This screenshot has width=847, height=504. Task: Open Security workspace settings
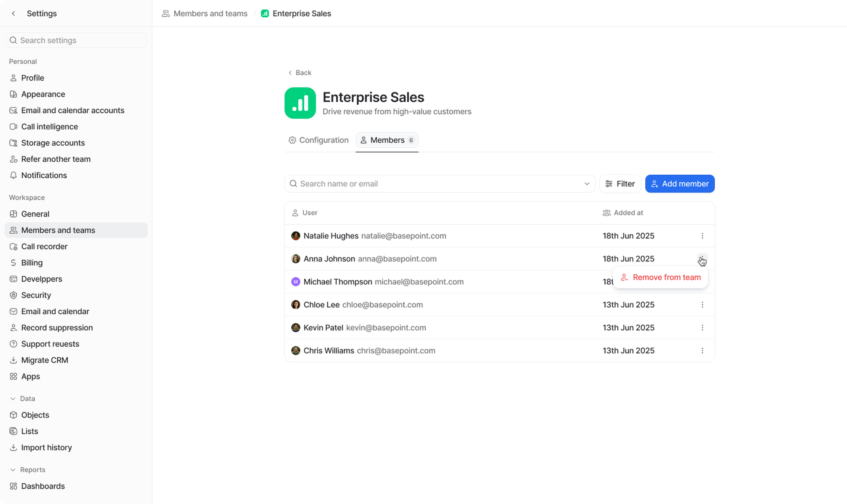click(x=36, y=295)
